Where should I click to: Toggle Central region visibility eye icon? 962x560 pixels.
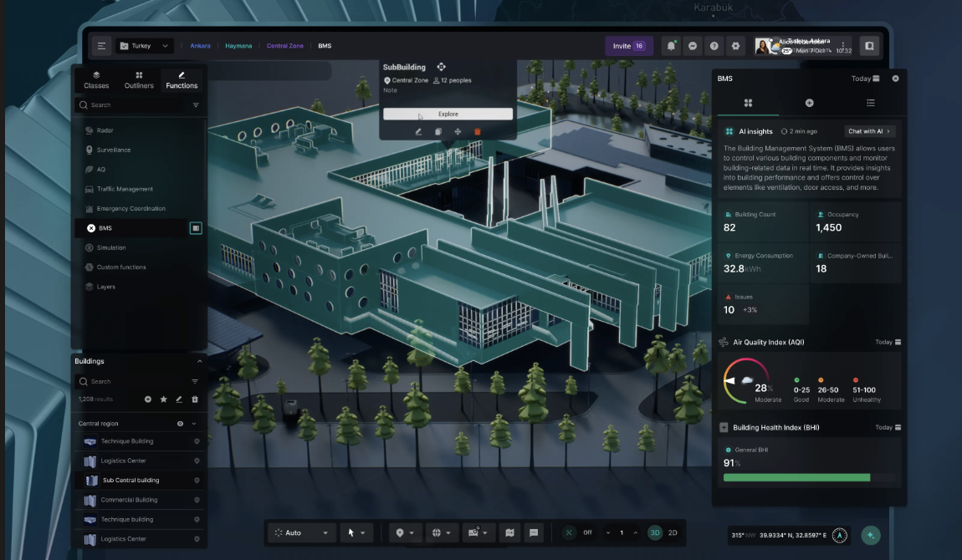coord(180,424)
